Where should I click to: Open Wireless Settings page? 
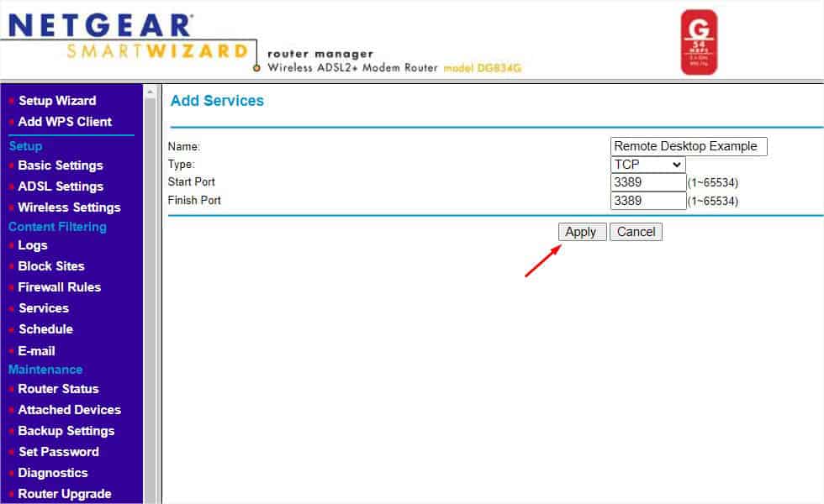pyautogui.click(x=69, y=207)
